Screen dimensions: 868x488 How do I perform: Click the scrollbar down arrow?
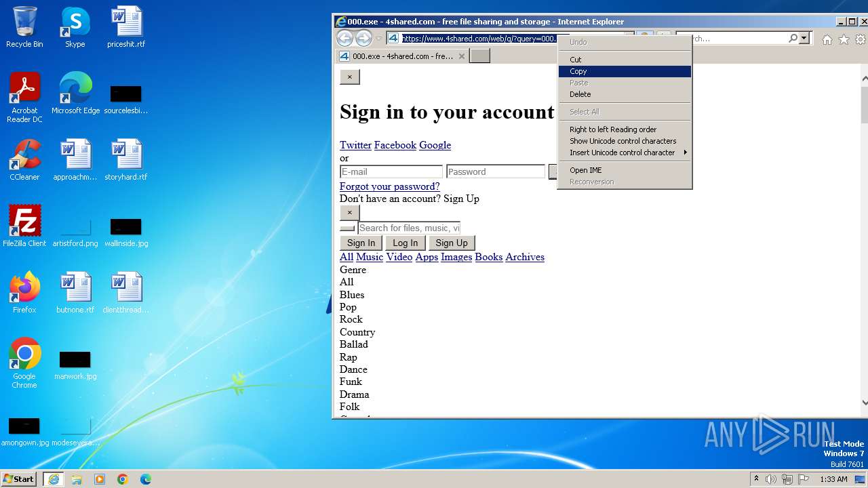pyautogui.click(x=865, y=402)
